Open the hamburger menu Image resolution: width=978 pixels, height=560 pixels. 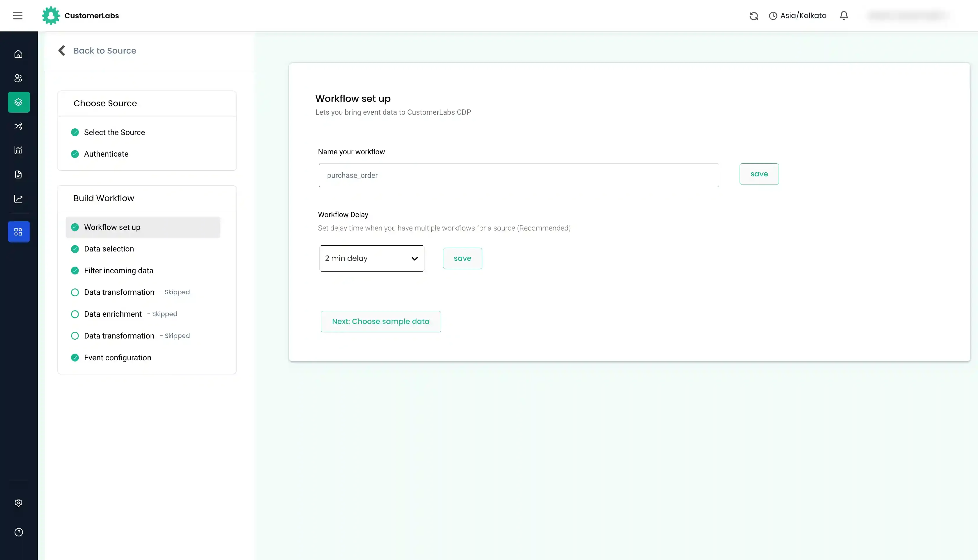pyautogui.click(x=18, y=16)
